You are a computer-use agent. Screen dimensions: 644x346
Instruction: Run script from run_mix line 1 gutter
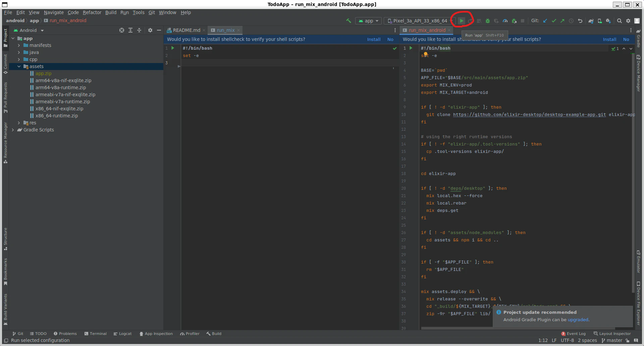tap(173, 48)
